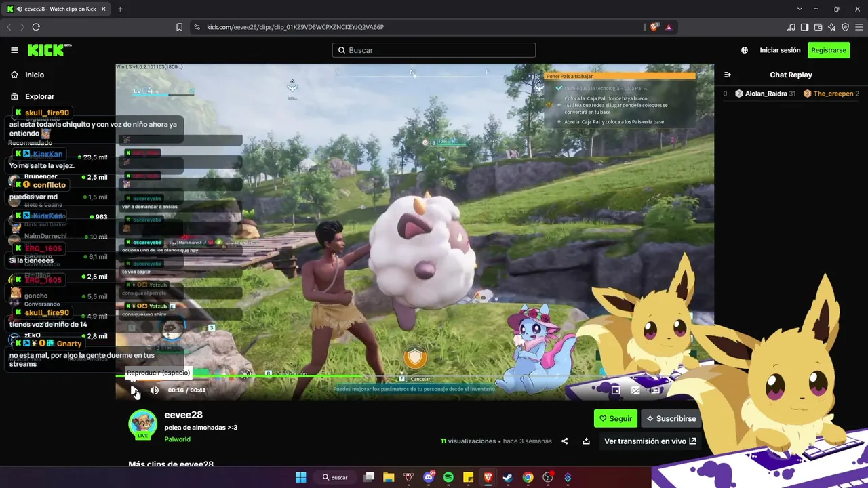Open the Explorar sidebar item
This screenshot has width=868, height=488.
[39, 96]
